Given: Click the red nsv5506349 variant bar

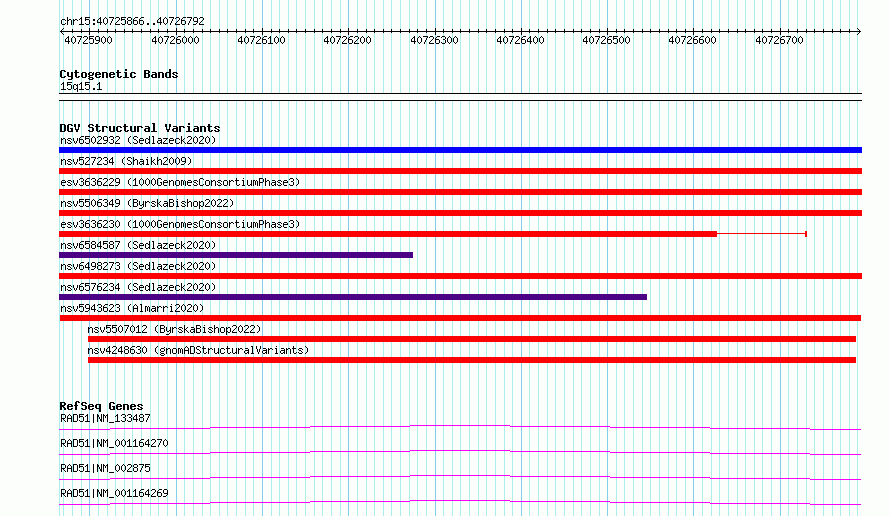Looking at the screenshot, I should pos(460,213).
